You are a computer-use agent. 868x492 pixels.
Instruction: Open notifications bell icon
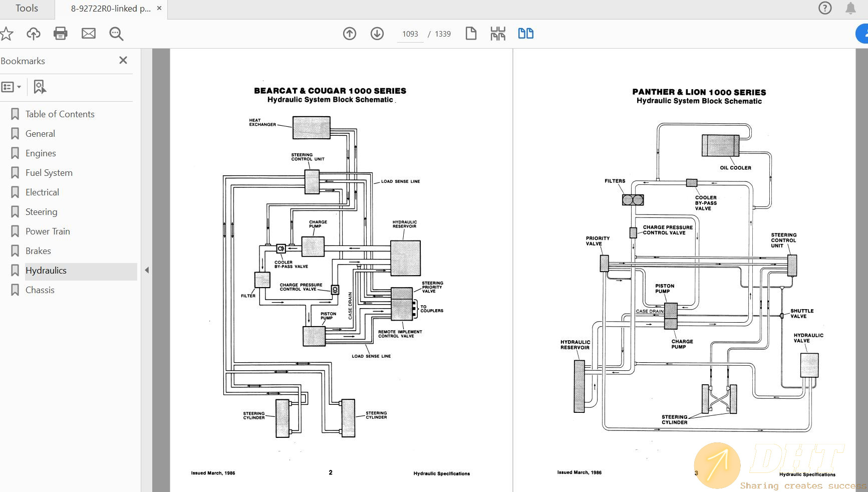850,8
